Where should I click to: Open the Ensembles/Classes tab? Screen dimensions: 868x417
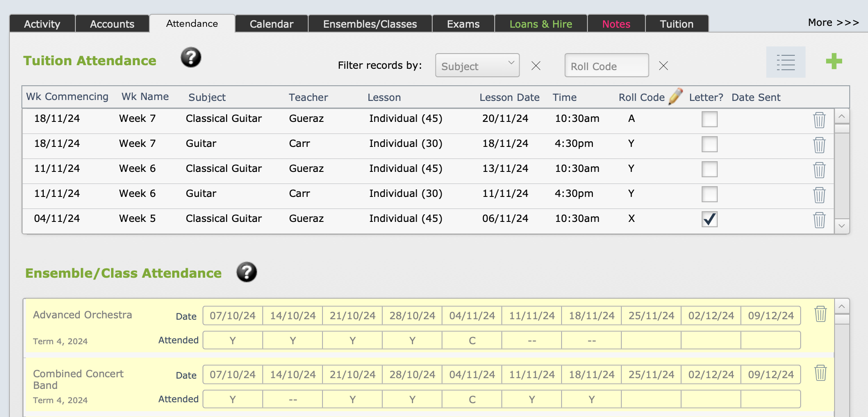pyautogui.click(x=370, y=24)
